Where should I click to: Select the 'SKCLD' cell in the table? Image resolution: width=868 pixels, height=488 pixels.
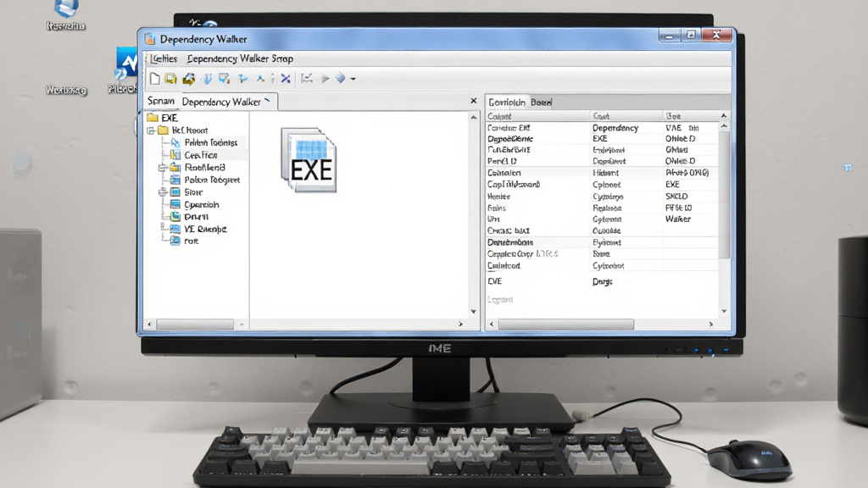(x=676, y=197)
